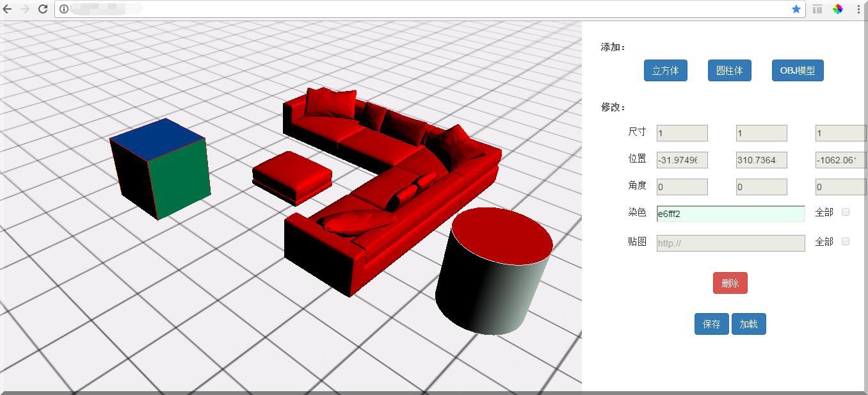Reload the page with refresh icon
The width and height of the screenshot is (868, 395).
click(x=43, y=9)
